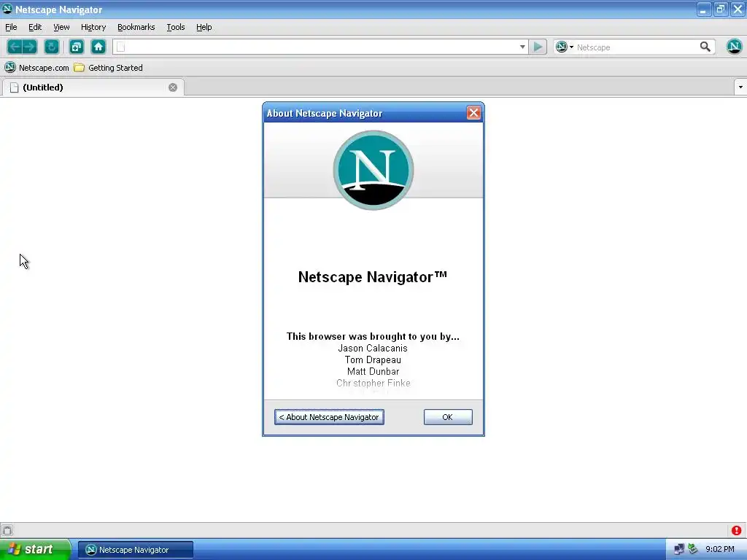This screenshot has height=560, width=747.
Task: Click the '< About Netscape Navigator' button
Action: click(x=329, y=417)
